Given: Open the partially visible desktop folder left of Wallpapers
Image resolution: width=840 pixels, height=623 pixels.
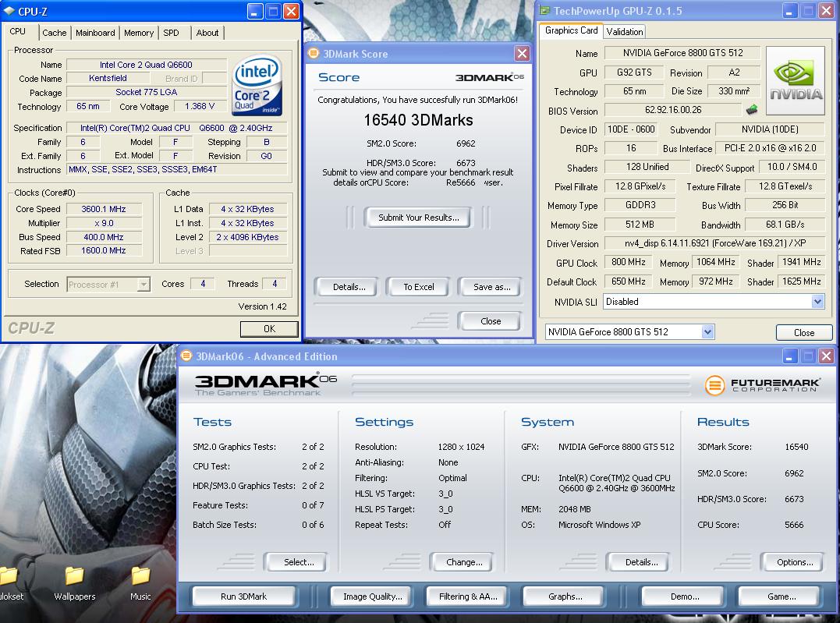Looking at the screenshot, I should point(9,583).
